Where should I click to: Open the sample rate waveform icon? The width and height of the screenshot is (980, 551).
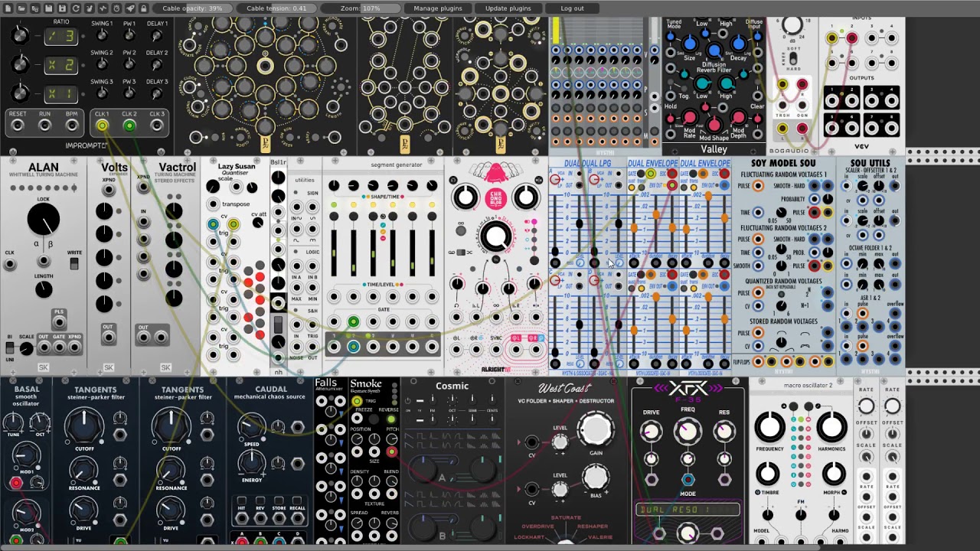point(103,8)
